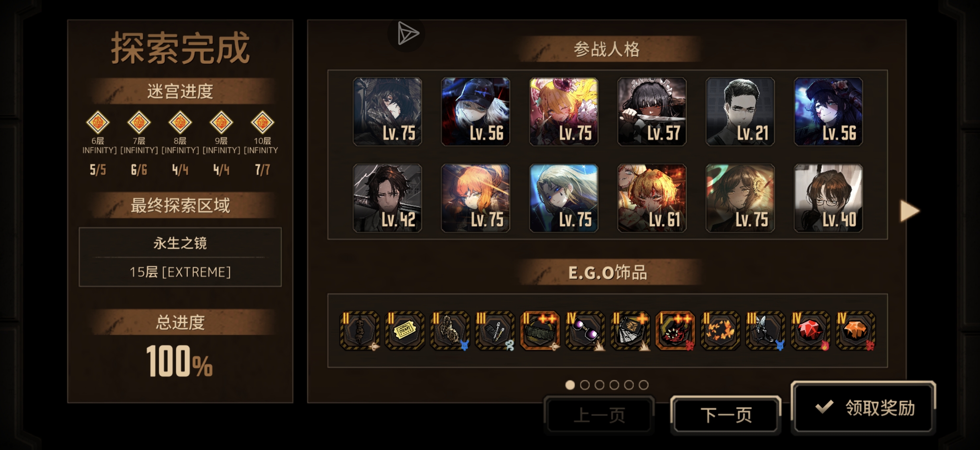This screenshot has width=980, height=450.
Task: Expand next identities with right arrow
Action: pos(909,211)
